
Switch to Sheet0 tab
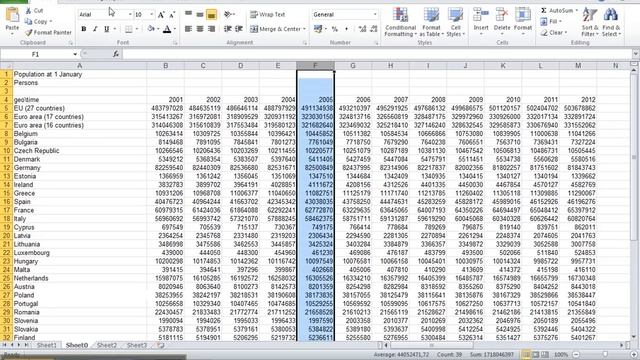(77, 345)
